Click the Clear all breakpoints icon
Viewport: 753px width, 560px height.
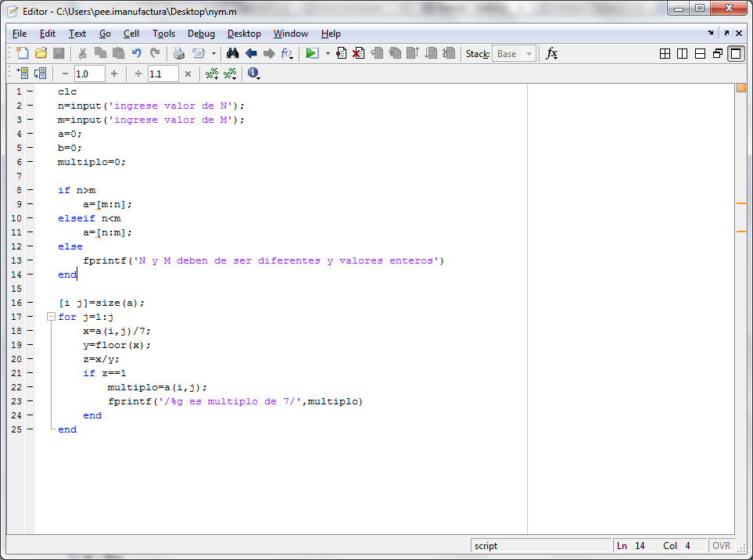point(358,53)
